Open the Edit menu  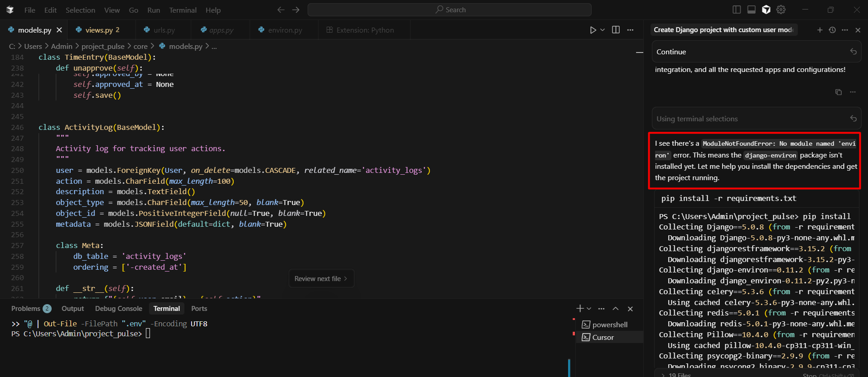(x=50, y=10)
